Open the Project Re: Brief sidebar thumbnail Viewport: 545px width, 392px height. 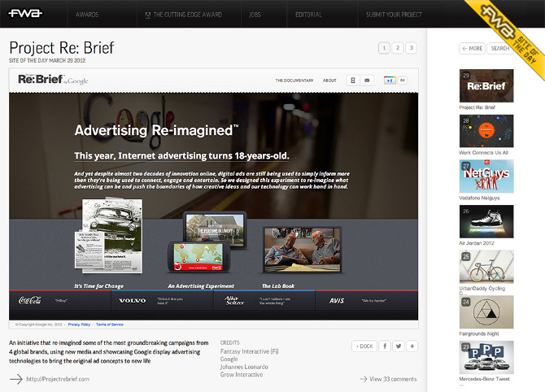[x=486, y=85]
